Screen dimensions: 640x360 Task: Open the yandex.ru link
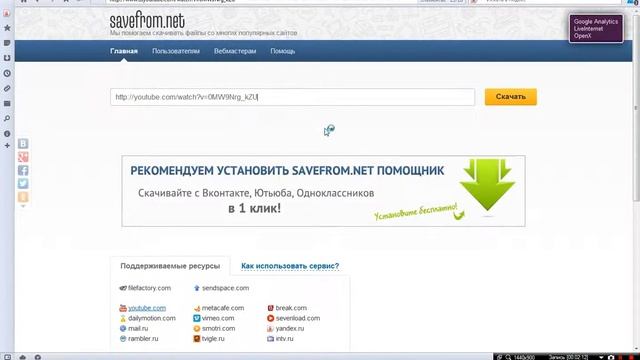click(290, 328)
